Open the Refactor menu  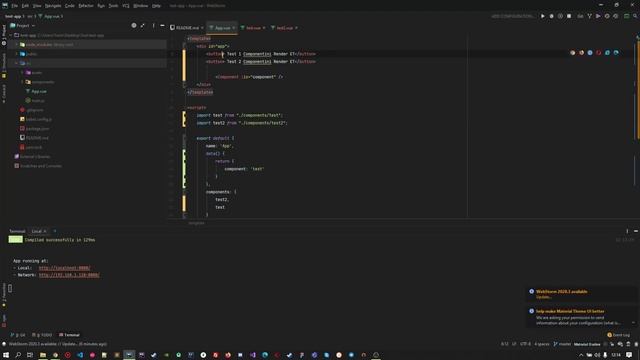coord(86,6)
